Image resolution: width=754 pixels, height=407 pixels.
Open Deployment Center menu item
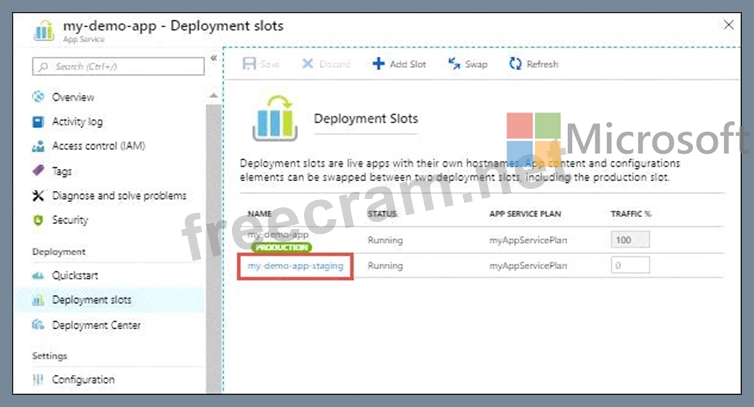pyautogui.click(x=96, y=325)
